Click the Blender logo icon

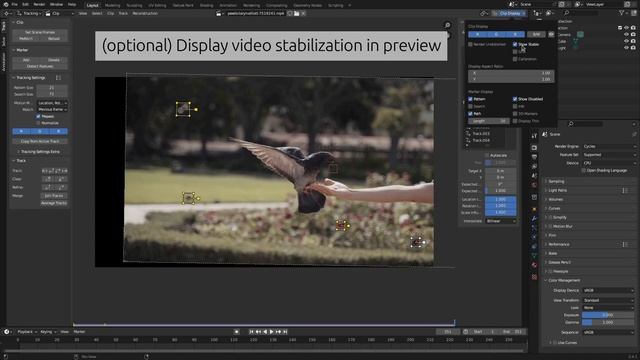coord(5,4)
